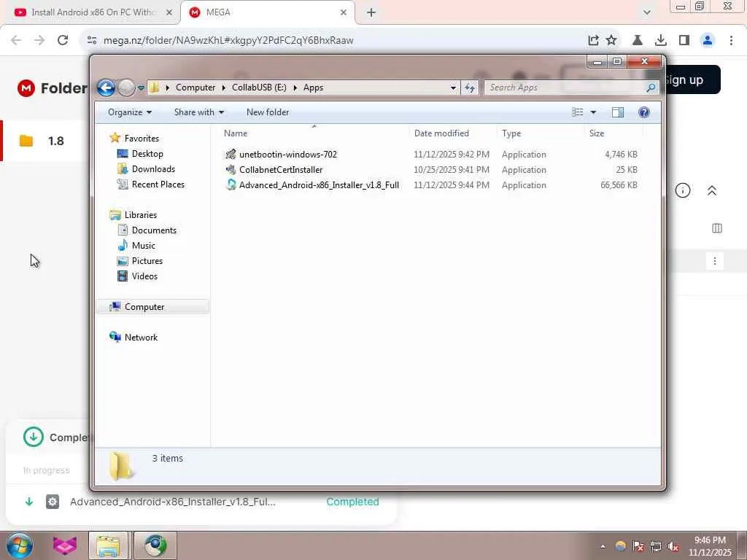This screenshot has height=560, width=747.
Task: Select Advanced_Android-x86_Installer_v1.8_Full in Explorer
Action: pyautogui.click(x=319, y=184)
